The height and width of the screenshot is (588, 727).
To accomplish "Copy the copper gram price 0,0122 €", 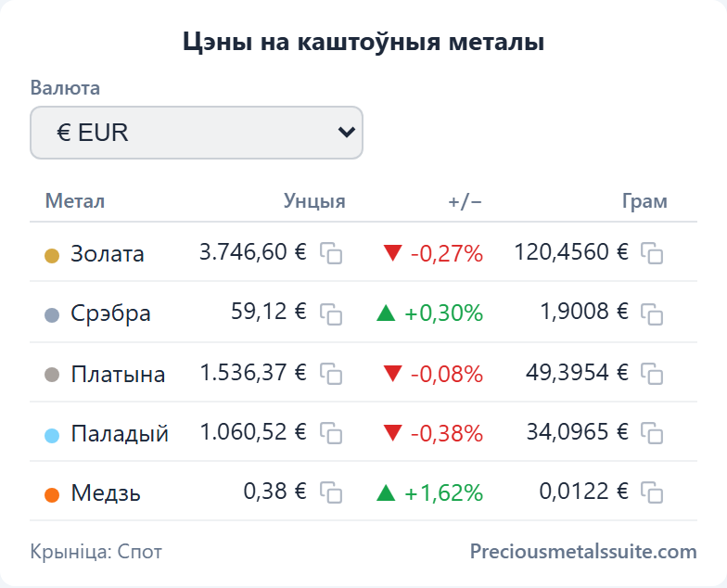I will [652, 492].
